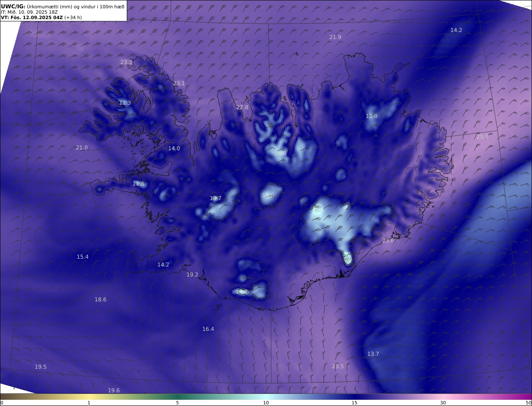Click the UWC/IG Úrkomumætti title line

tap(63, 6)
